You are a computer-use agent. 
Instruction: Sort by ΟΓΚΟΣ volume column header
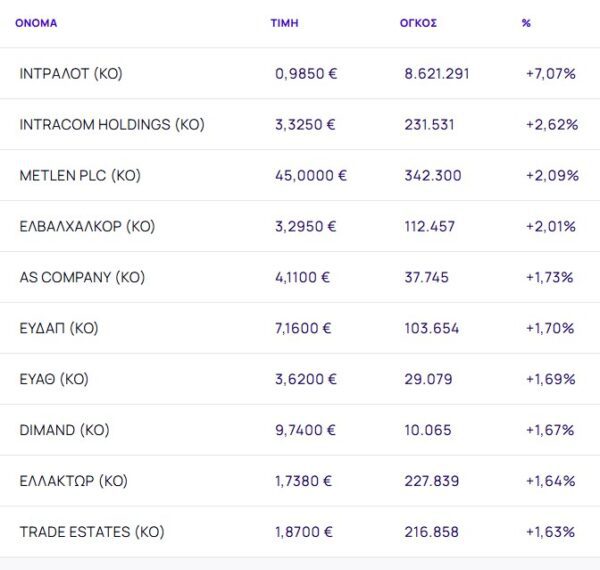[418, 23]
